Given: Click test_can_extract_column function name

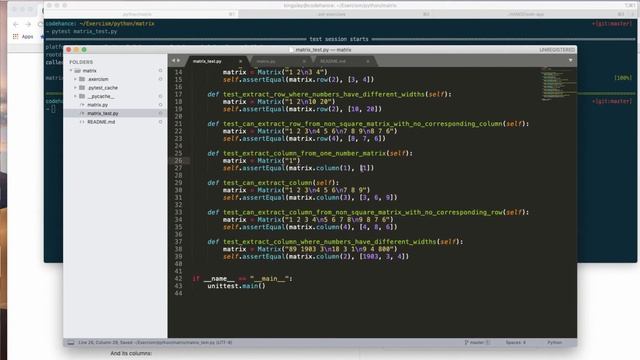Looking at the screenshot, I should pos(267,183).
